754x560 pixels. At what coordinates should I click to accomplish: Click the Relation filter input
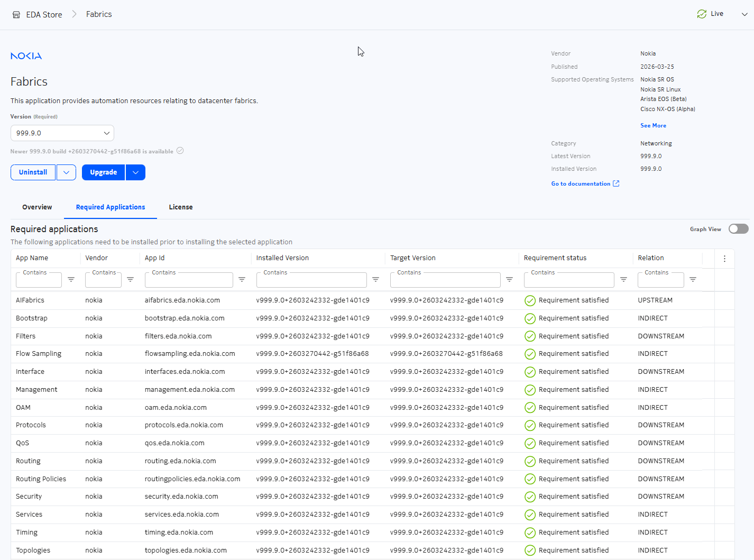point(661,280)
